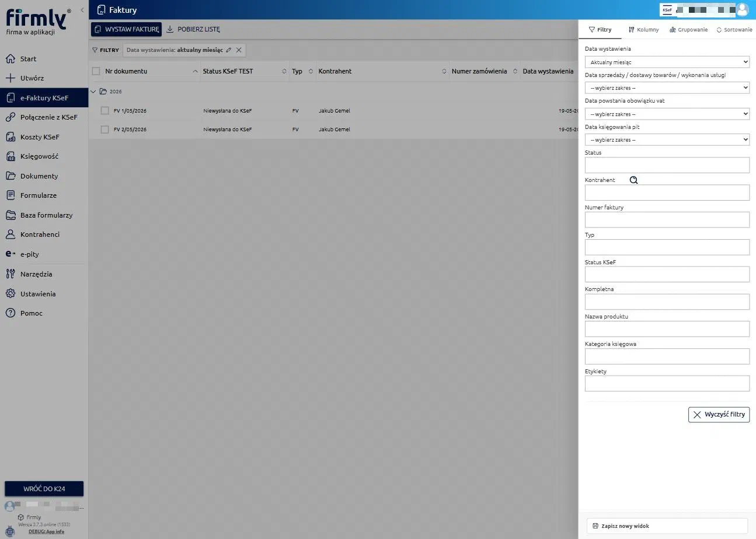Open invoice FV 1/05/2026
Viewport: 756px width, 539px height.
[x=130, y=111]
